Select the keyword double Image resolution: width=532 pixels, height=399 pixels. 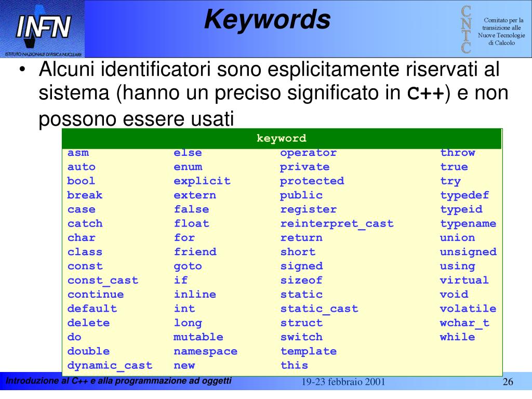pyautogui.click(x=88, y=351)
